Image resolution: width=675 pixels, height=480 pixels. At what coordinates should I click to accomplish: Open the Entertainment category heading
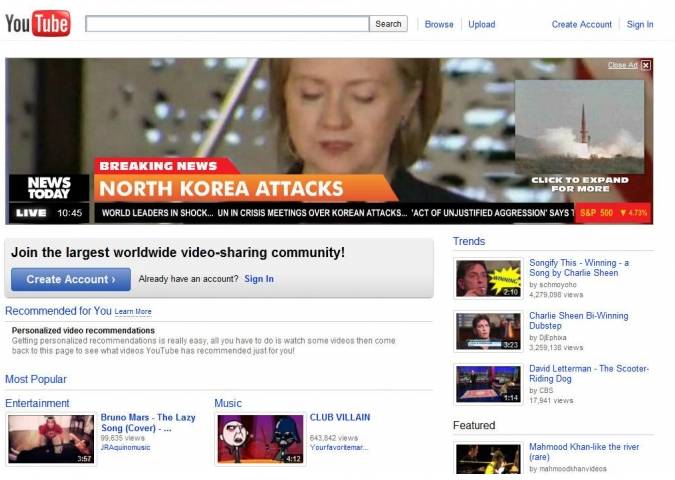[x=37, y=403]
